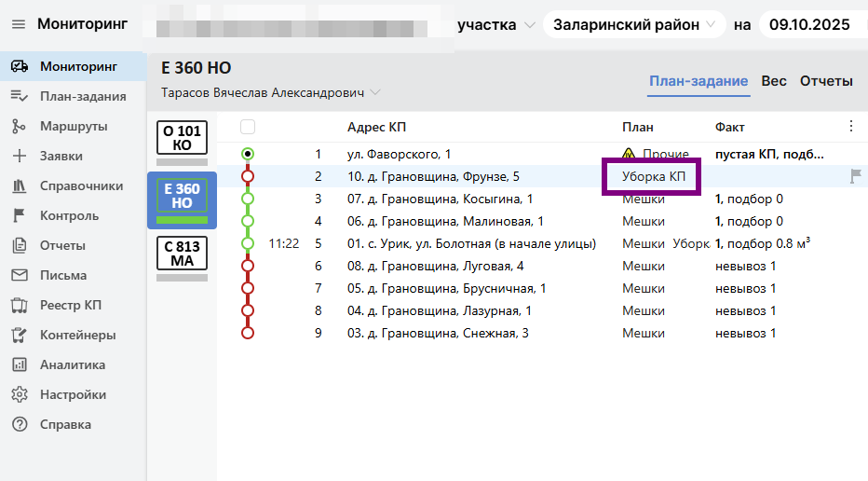Select vehicle О 101 КО
The image size is (868, 481).
pyautogui.click(x=182, y=138)
